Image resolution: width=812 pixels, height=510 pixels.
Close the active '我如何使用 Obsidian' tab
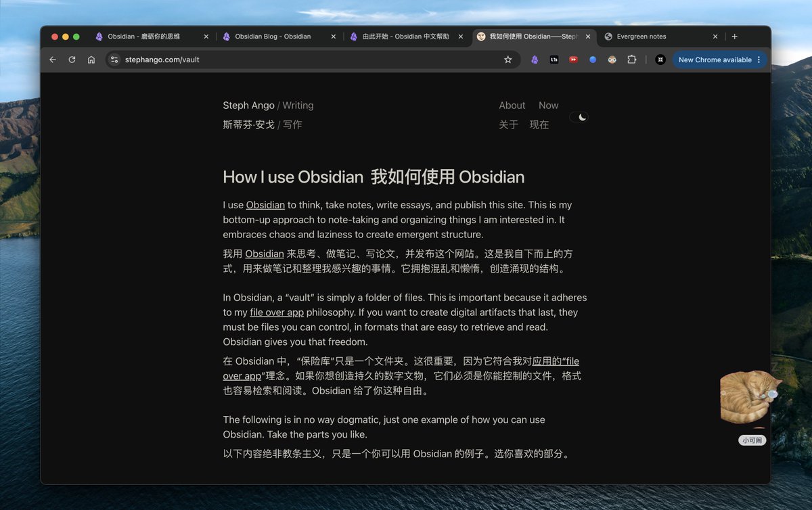coord(588,37)
